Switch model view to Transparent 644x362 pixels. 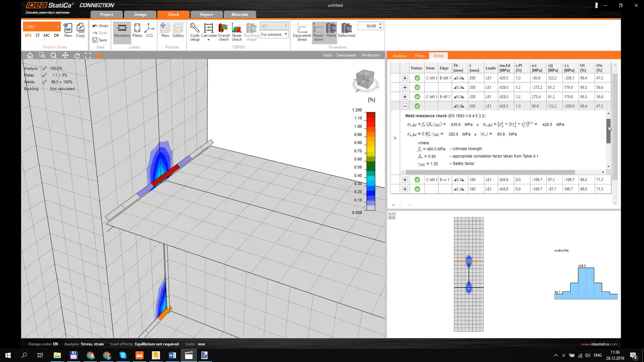click(346, 55)
